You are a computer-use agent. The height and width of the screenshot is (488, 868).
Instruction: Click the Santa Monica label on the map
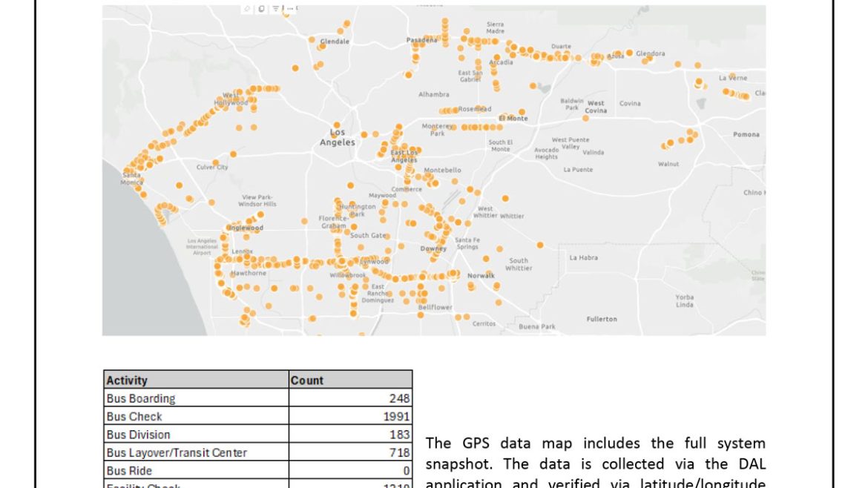click(131, 178)
